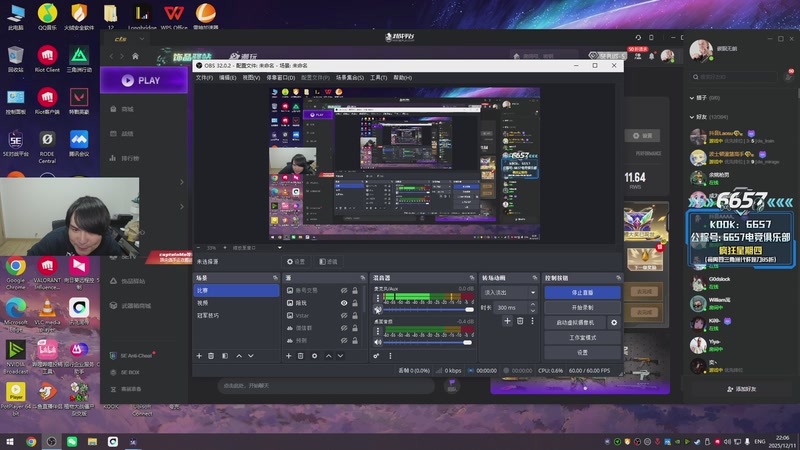
Task: Move selected source down in list
Action: 340,356
